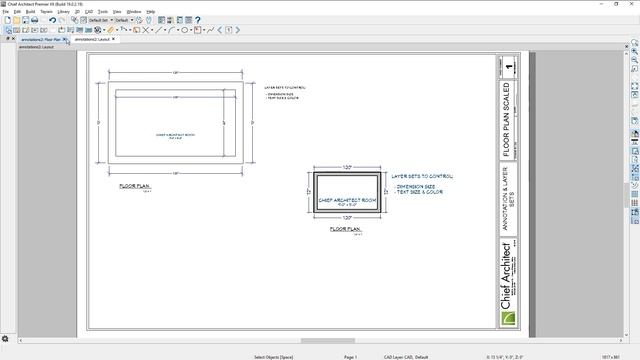Click the page number box icon

[229, 30]
